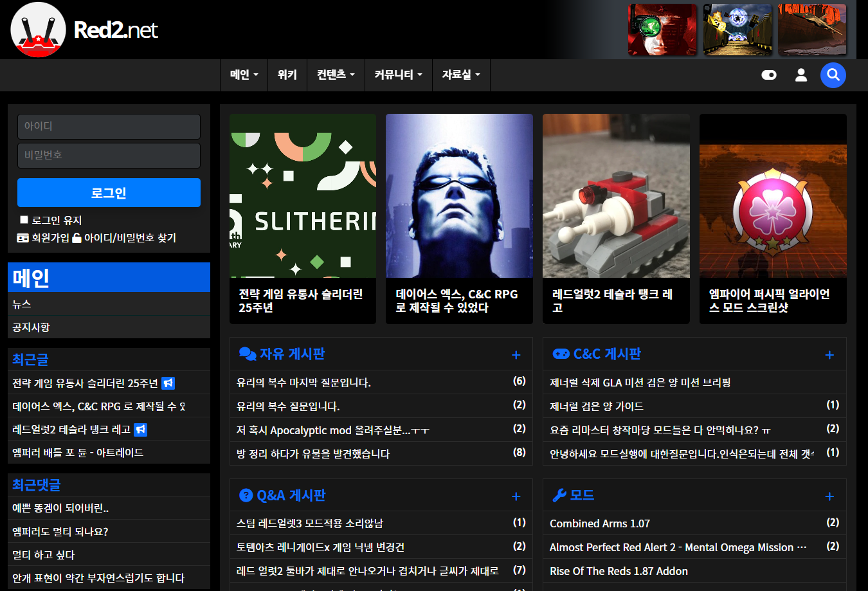Open search with the magnifying glass icon
This screenshot has width=868, height=591.
click(x=833, y=75)
